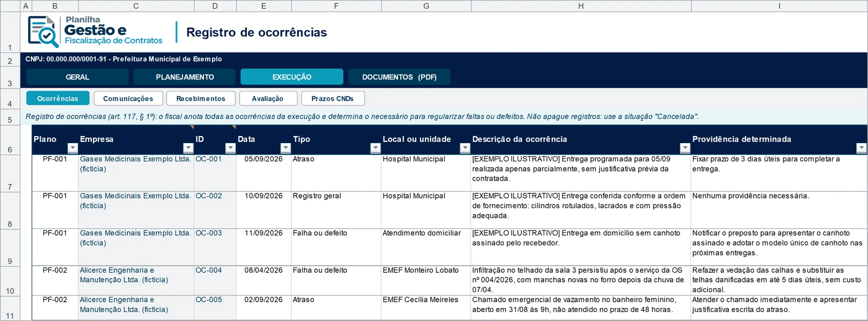The width and height of the screenshot is (868, 321).
Task: Select column H header
Action: click(x=581, y=6)
